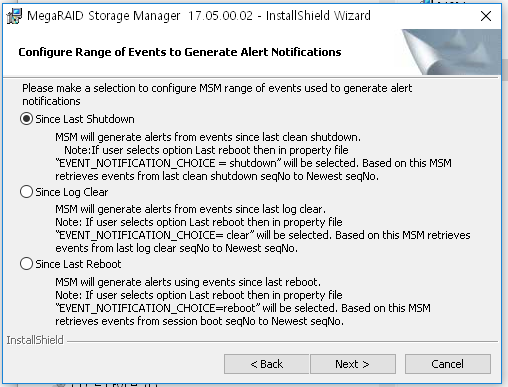The width and height of the screenshot is (508, 387).
Task: Click the "Since Last Shutdown" label text
Action: 85,119
